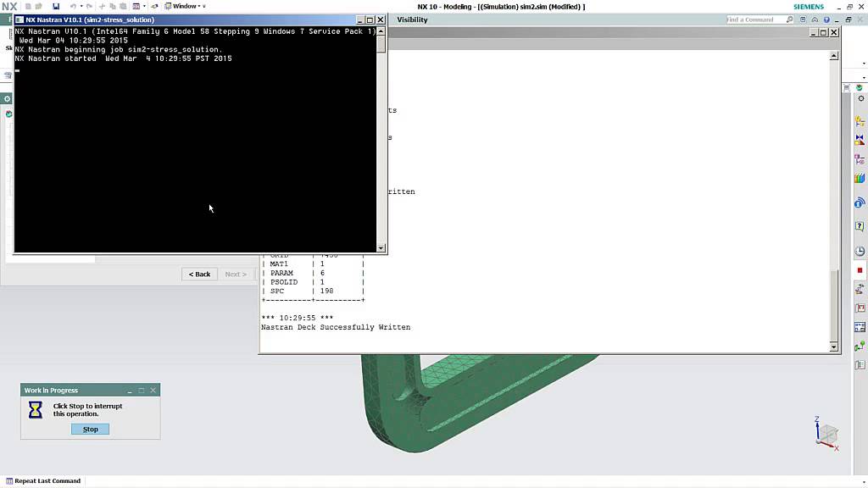Image resolution: width=868 pixels, height=488 pixels.
Task: Click the left-side green gear navigator icon
Action: pyautogui.click(x=7, y=98)
